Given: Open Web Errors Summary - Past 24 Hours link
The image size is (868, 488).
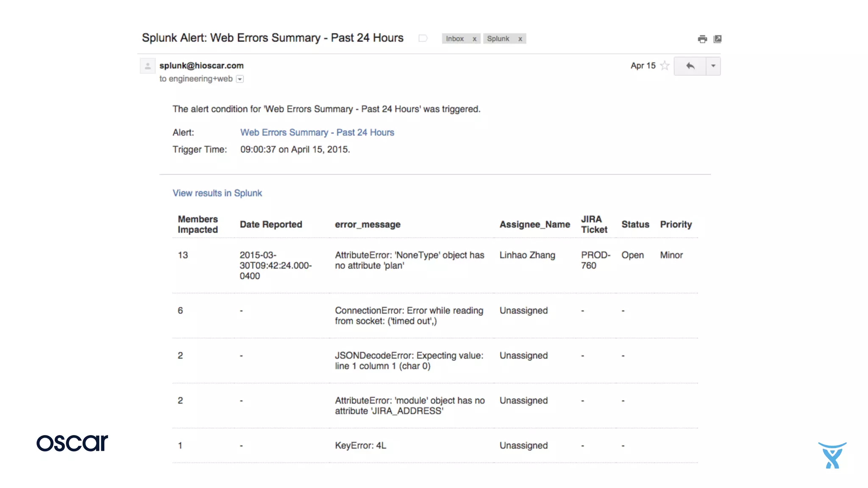Looking at the screenshot, I should tap(317, 133).
